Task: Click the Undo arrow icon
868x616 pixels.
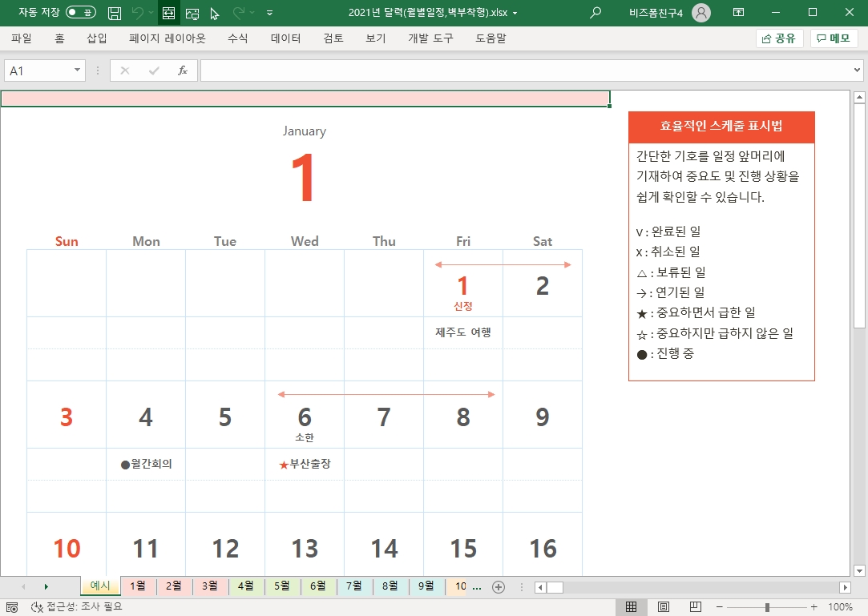Action: (x=138, y=13)
